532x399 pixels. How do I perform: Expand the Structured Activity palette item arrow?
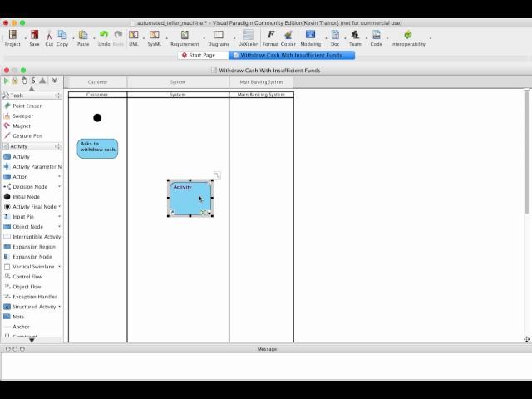pos(59,307)
